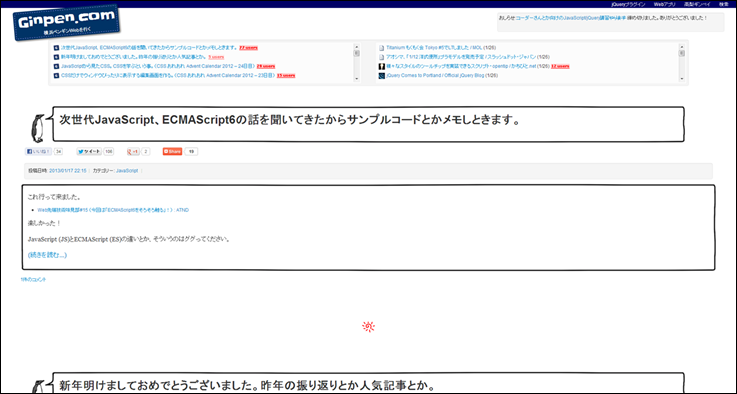Click the bookmarks list scroll-up arrow
Screen dimensions: 737x394
pyautogui.click(x=682, y=47)
